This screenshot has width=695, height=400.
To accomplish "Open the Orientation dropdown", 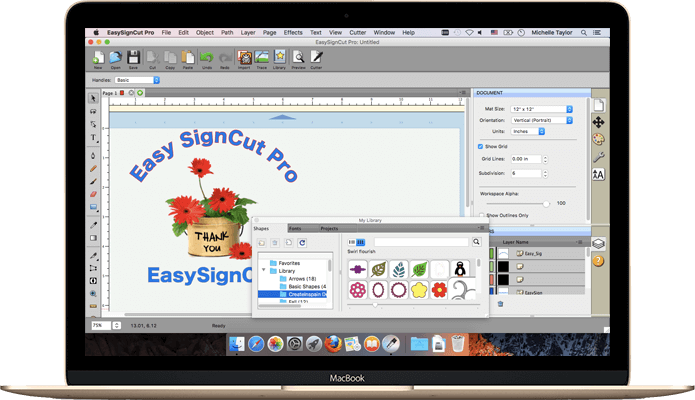I will coord(542,120).
